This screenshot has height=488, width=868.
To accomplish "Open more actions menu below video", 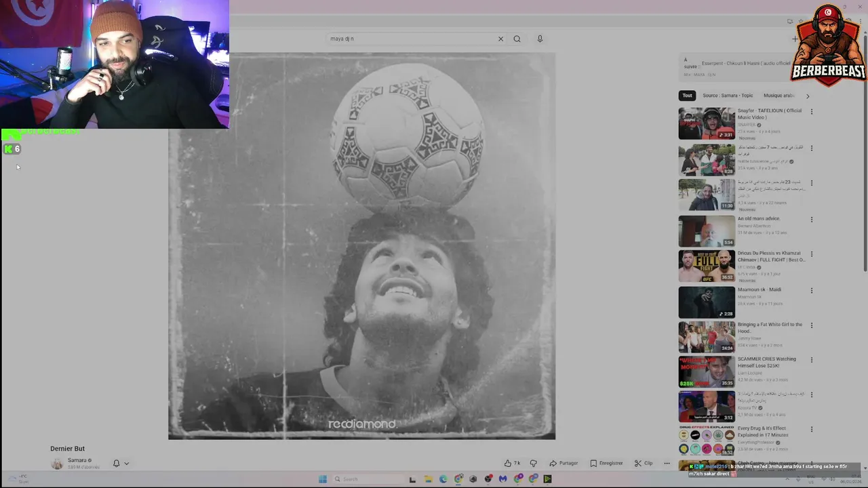I will click(667, 463).
